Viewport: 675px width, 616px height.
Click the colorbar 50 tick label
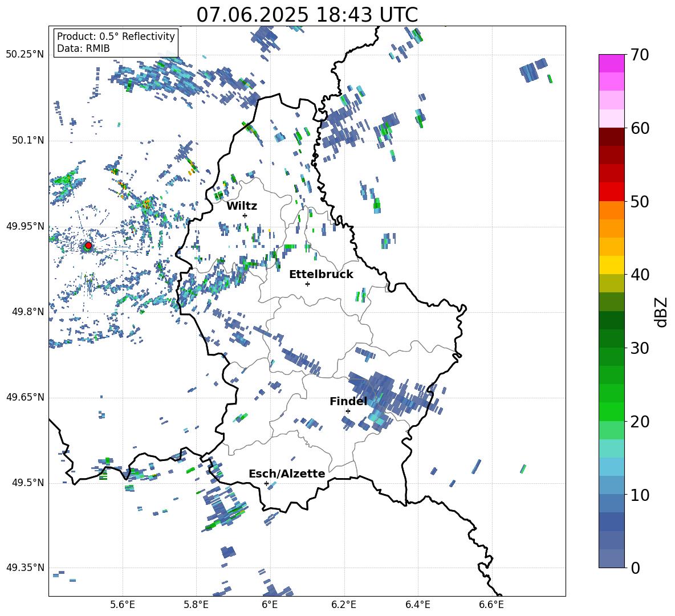(x=640, y=201)
